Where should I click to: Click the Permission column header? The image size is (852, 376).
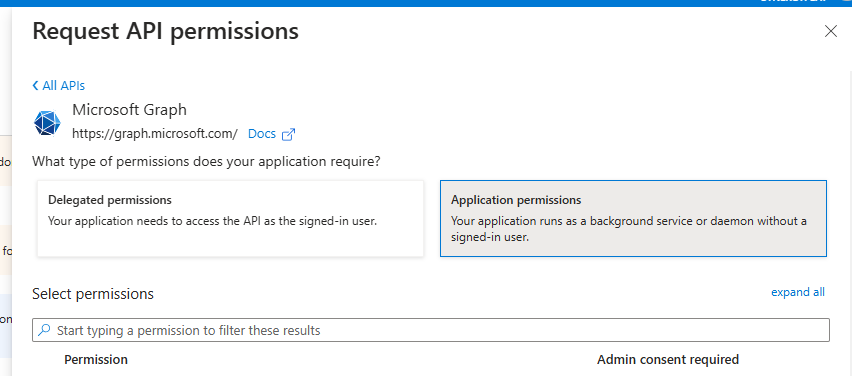click(96, 360)
